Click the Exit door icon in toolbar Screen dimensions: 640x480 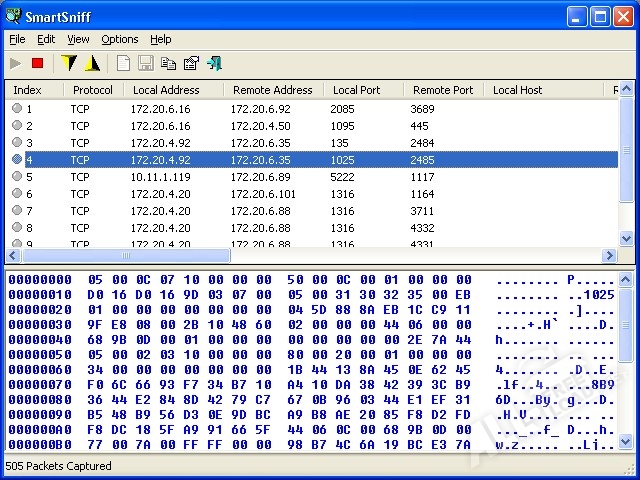pyautogui.click(x=214, y=63)
